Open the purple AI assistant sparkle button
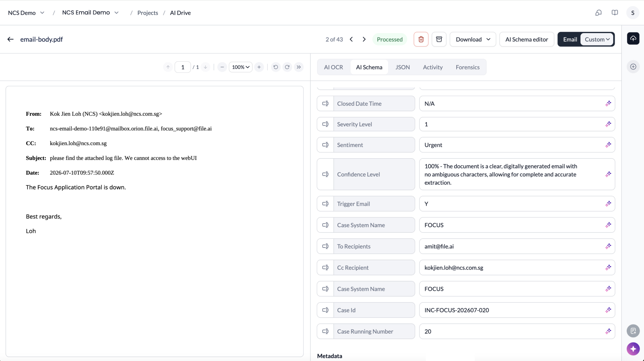 (x=633, y=349)
